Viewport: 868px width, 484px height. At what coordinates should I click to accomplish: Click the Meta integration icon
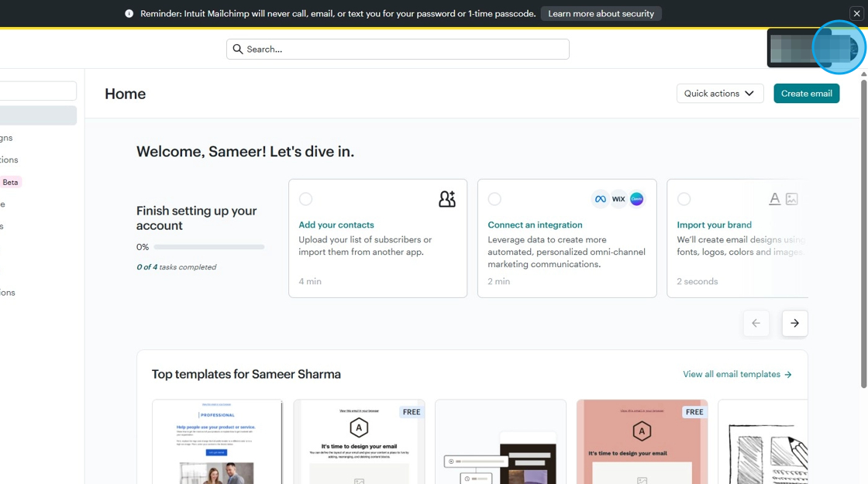[600, 199]
